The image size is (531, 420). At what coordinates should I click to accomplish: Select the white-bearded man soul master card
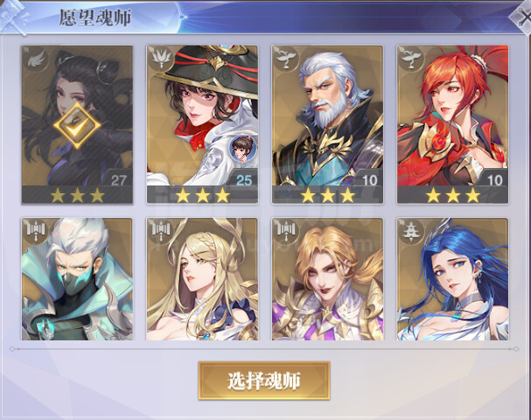point(327,124)
